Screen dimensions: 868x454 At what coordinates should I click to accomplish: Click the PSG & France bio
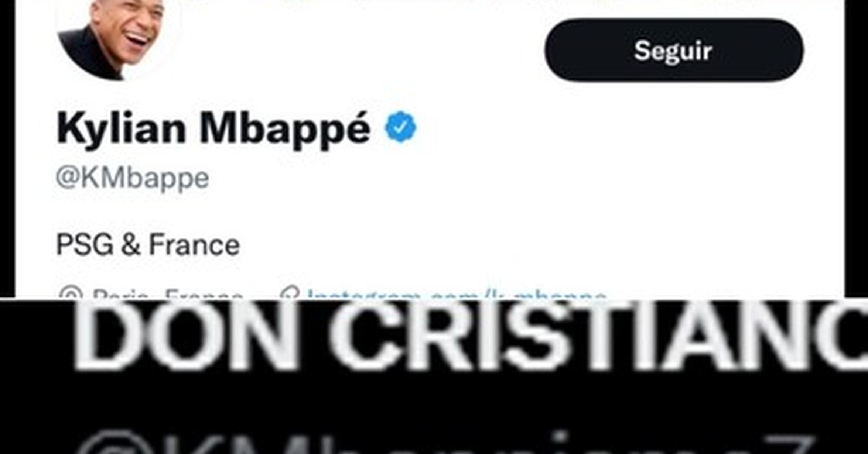click(148, 245)
